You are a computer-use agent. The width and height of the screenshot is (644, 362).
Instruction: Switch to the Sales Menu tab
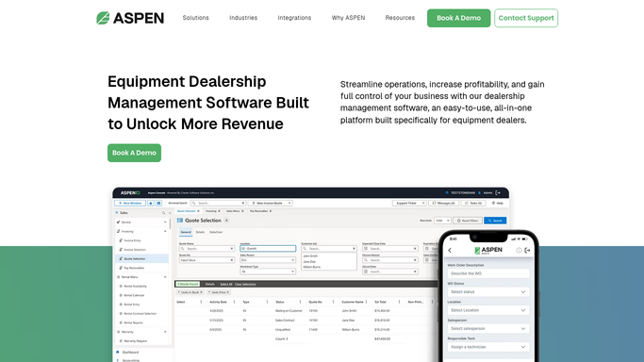click(x=233, y=211)
